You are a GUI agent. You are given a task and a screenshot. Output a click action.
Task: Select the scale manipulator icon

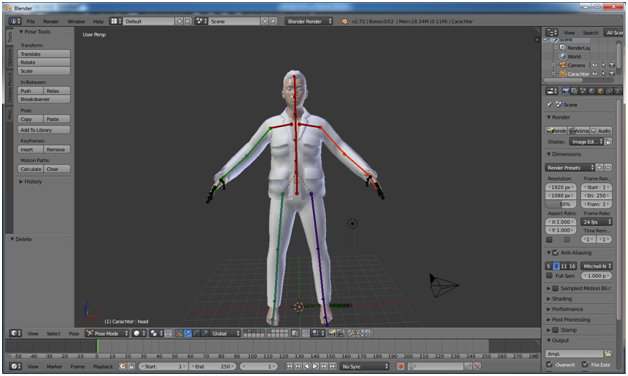click(x=205, y=333)
